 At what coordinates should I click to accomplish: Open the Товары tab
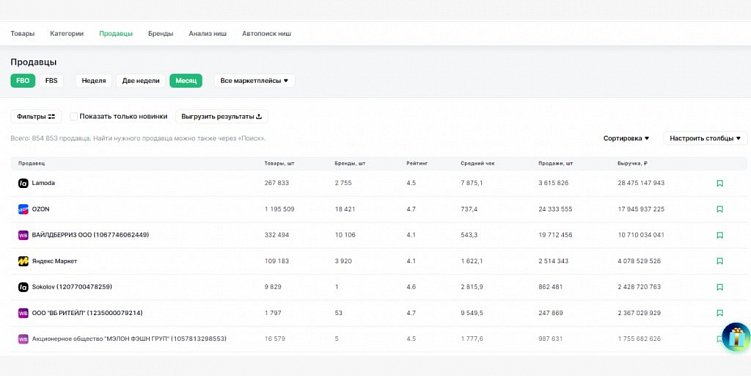(x=23, y=34)
